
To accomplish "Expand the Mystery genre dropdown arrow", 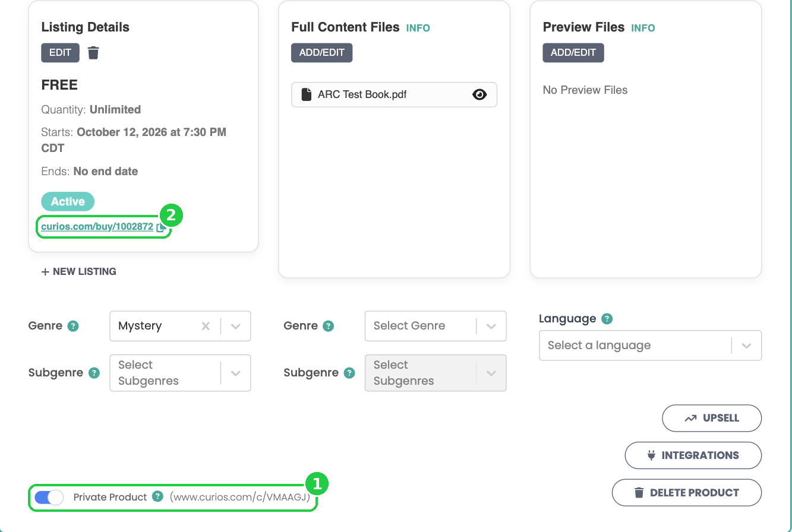I will pos(236,326).
